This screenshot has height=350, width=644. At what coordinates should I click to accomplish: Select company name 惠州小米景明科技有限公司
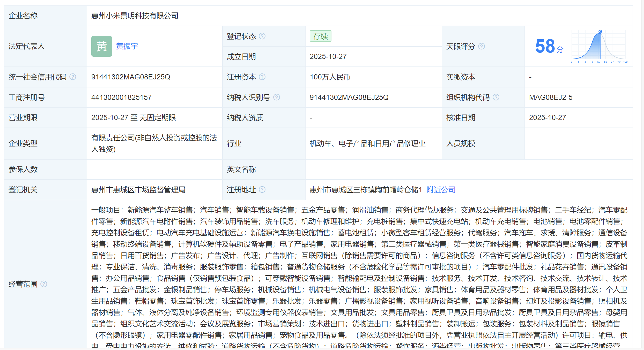(x=135, y=16)
